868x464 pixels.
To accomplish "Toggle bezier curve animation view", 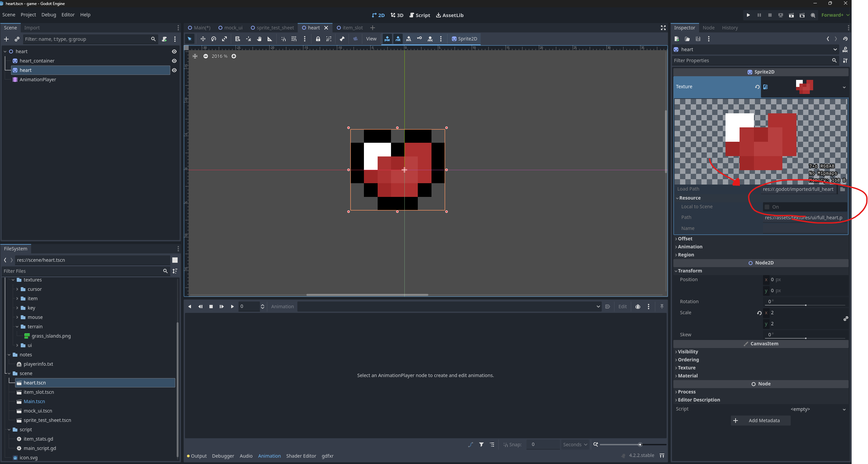I will 470,445.
